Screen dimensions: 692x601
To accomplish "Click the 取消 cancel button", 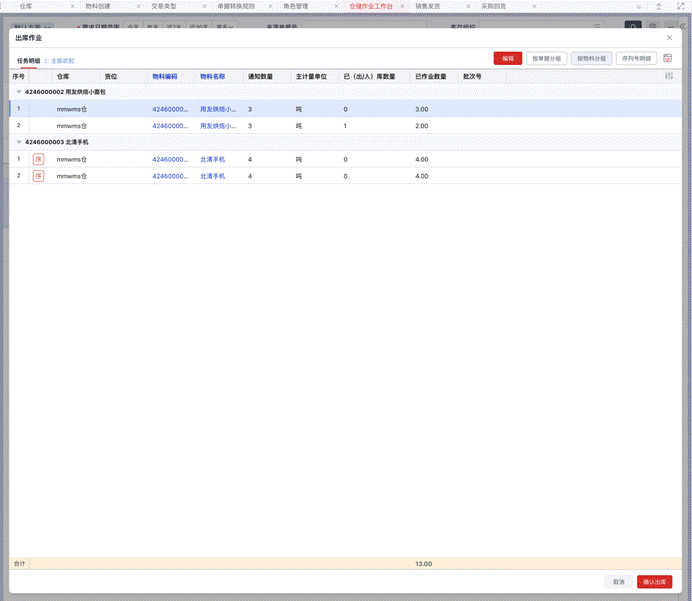I will point(618,582).
